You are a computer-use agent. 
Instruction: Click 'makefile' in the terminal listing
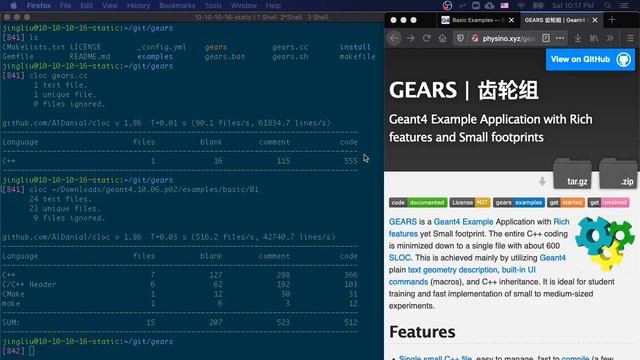(x=357, y=56)
